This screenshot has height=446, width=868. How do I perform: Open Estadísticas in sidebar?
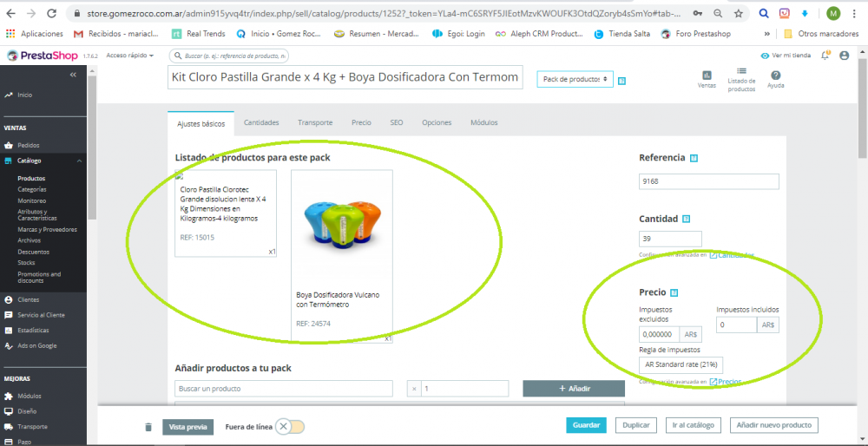(33, 331)
